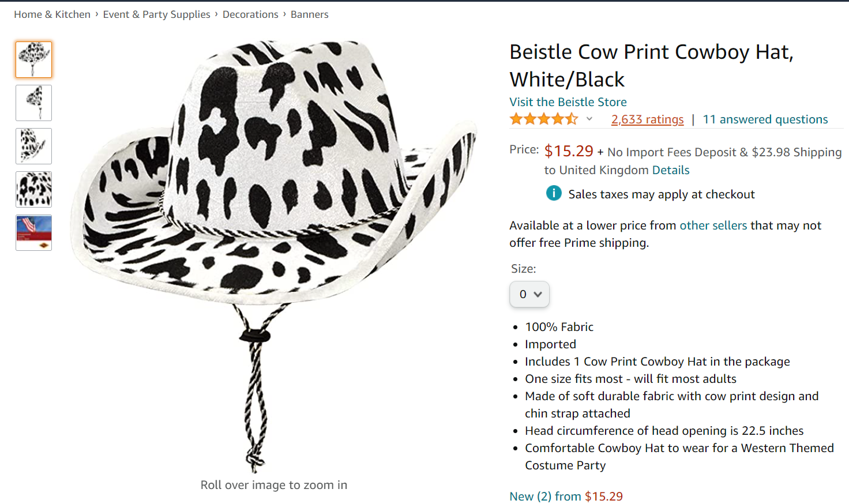849x504 pixels.
Task: Select the third angled brim close-up thumbnail
Action: (x=34, y=146)
